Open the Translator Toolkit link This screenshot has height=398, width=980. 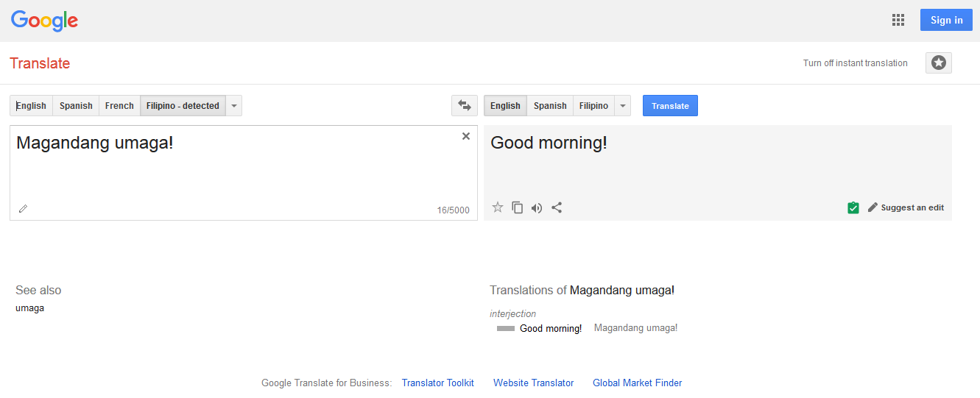click(x=438, y=383)
